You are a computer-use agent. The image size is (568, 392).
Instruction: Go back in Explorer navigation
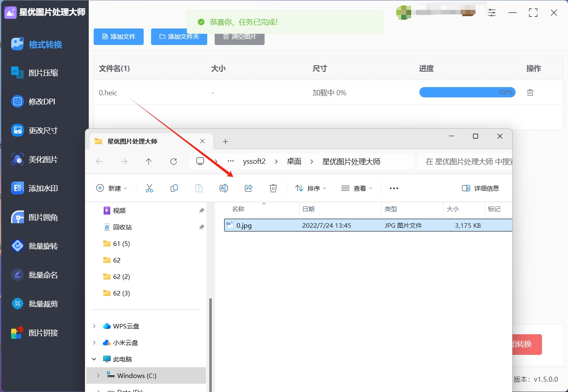click(99, 161)
